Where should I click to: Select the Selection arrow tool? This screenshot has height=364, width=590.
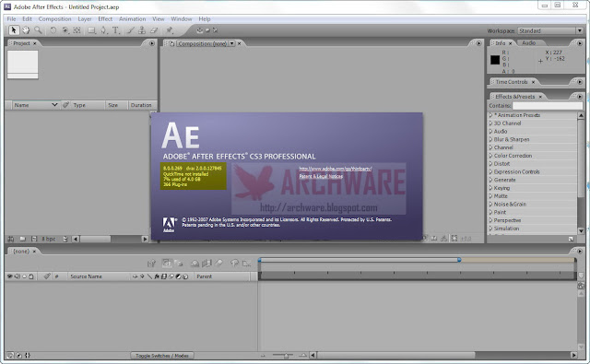pyautogui.click(x=14, y=30)
